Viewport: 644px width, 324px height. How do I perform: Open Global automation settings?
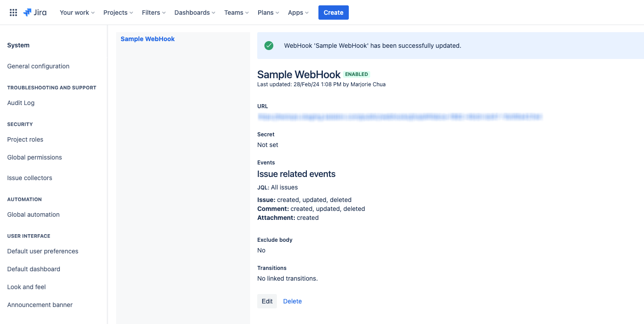[x=33, y=215]
